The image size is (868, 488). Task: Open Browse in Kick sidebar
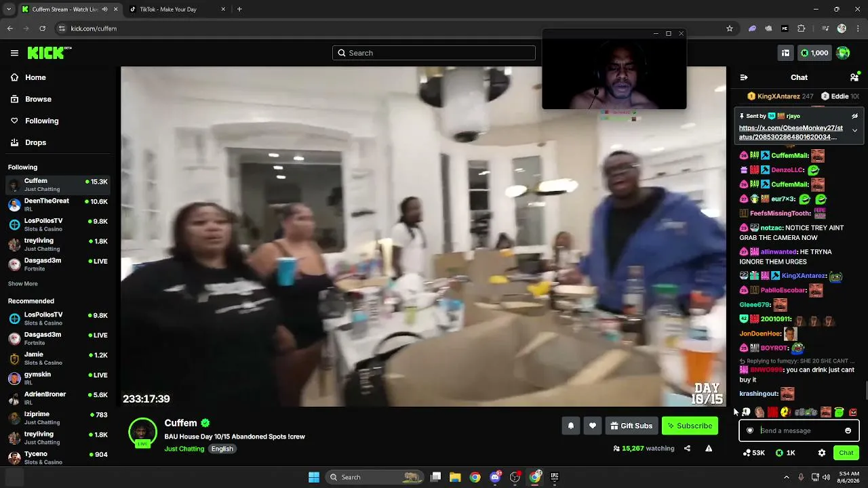coord(58,99)
